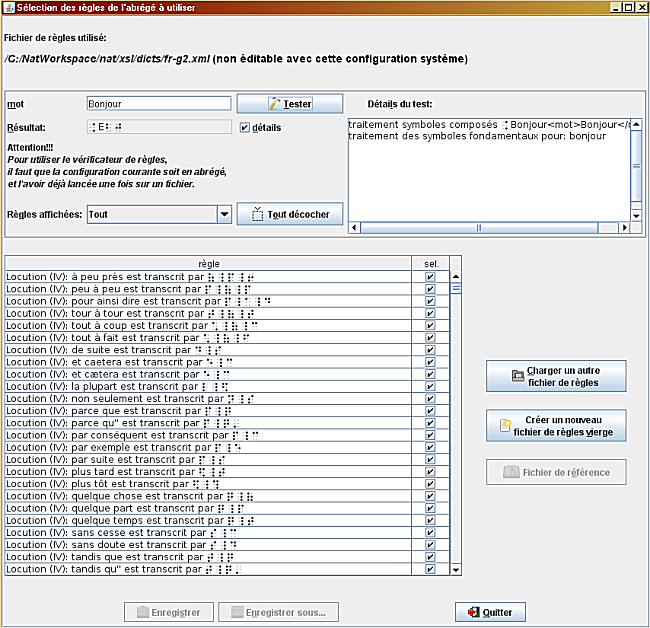This screenshot has height=628, width=650.
Task: Click the Quitter button to exit
Action: click(x=490, y=612)
